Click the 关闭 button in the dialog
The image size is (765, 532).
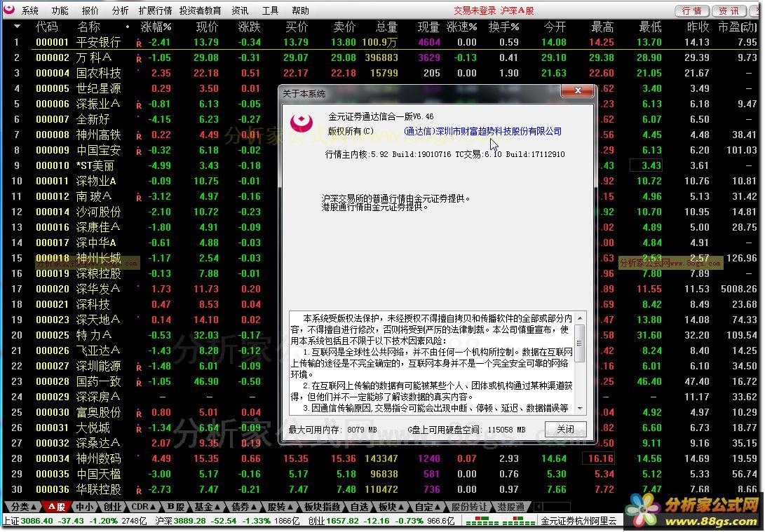[565, 429]
